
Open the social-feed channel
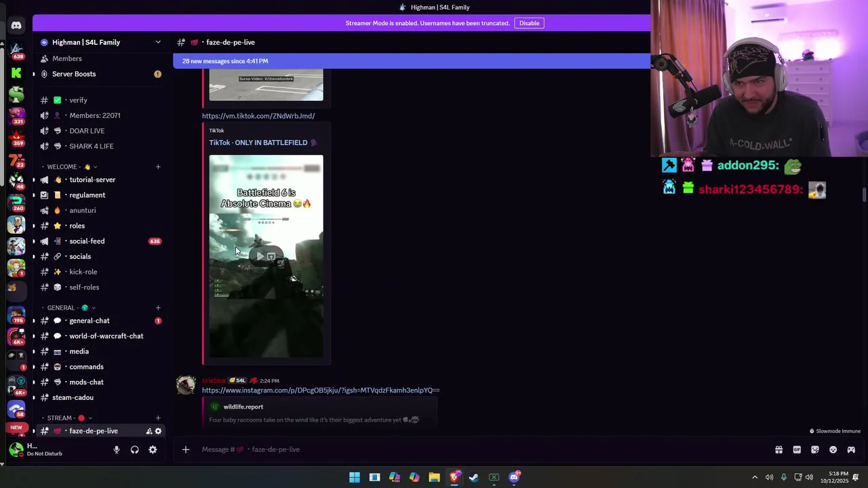(x=100, y=241)
